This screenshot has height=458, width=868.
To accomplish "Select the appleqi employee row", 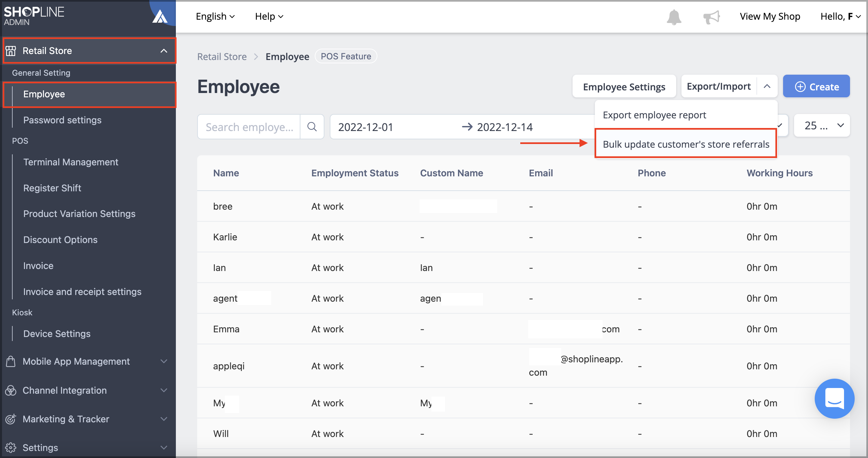I will (x=523, y=366).
